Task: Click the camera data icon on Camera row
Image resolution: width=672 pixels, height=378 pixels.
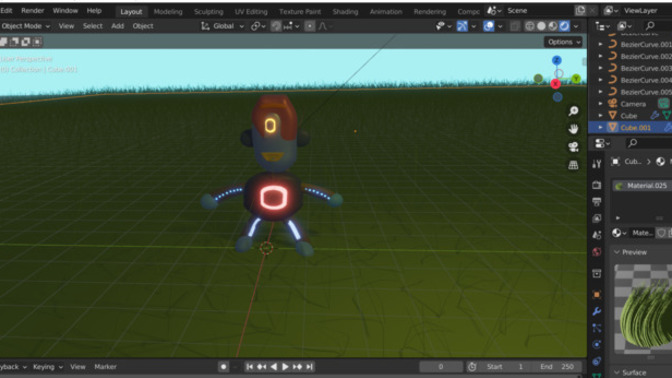Action: tap(663, 103)
